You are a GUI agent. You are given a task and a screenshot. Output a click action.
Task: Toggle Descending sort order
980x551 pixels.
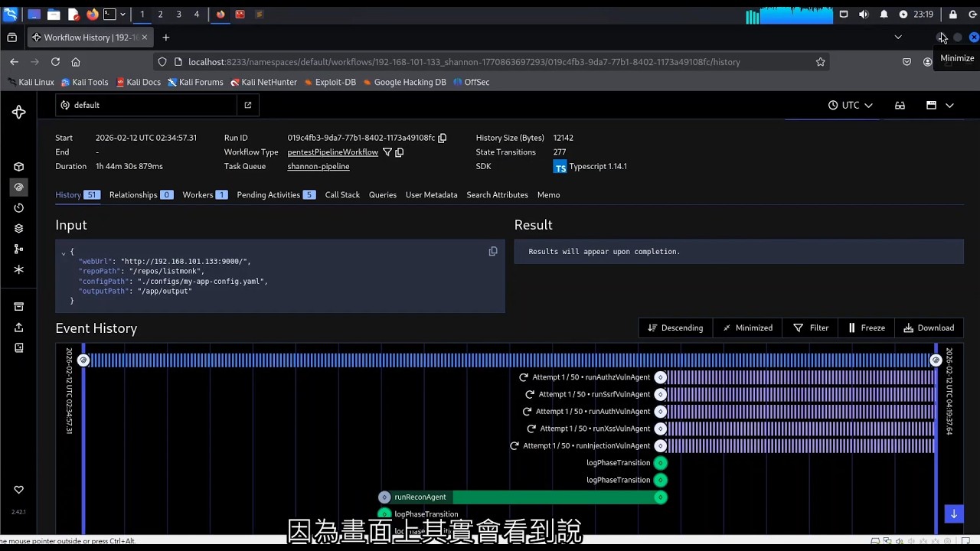pos(675,328)
